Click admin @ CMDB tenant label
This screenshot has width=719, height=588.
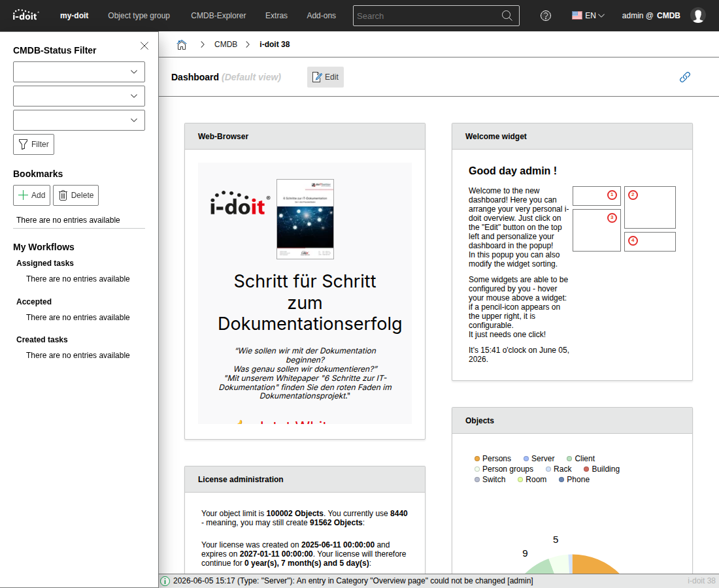(650, 16)
